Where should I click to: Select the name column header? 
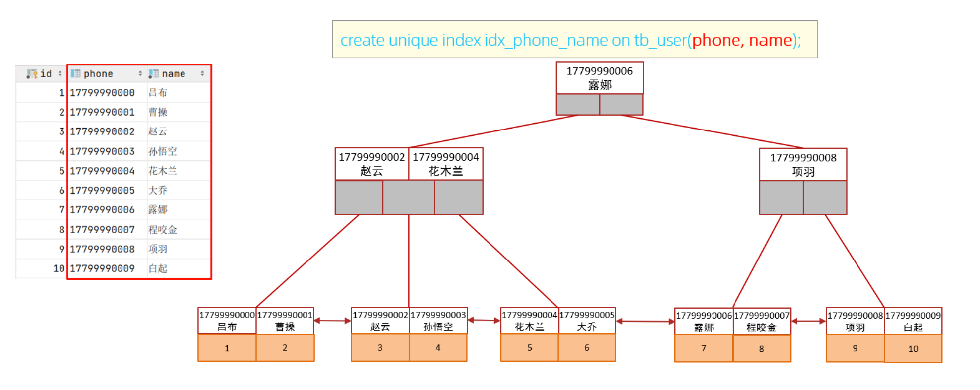178,73
